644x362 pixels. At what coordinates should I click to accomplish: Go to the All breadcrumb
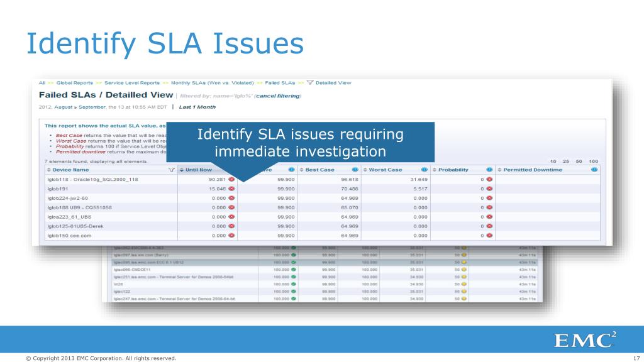coord(42,83)
